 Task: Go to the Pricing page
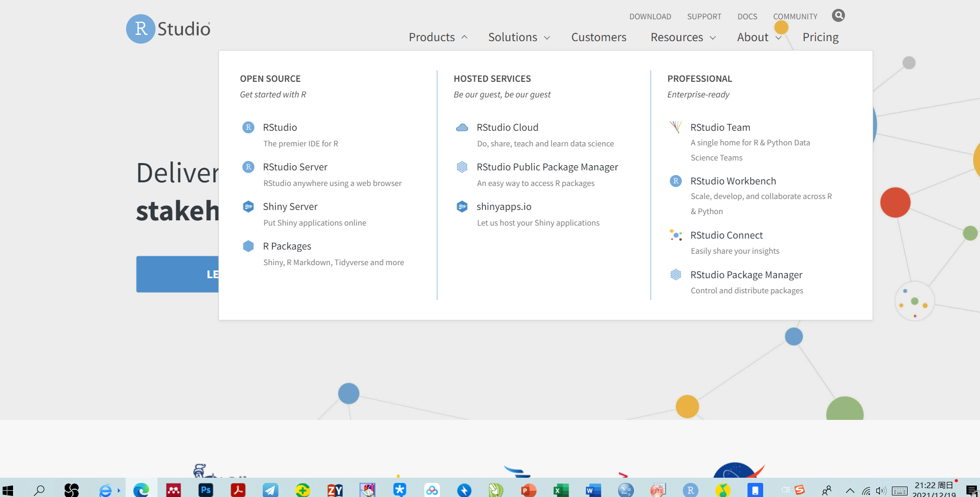(x=820, y=37)
